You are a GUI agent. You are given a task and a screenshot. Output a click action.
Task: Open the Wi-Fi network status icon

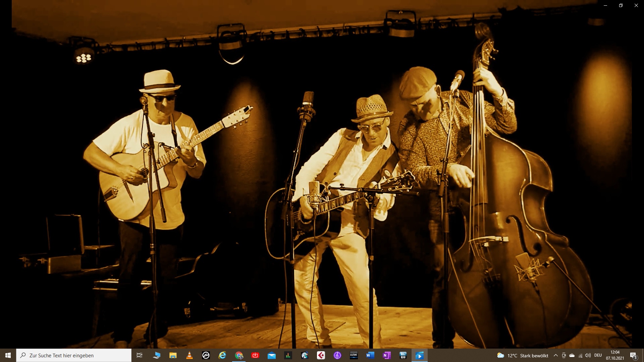pos(580,356)
